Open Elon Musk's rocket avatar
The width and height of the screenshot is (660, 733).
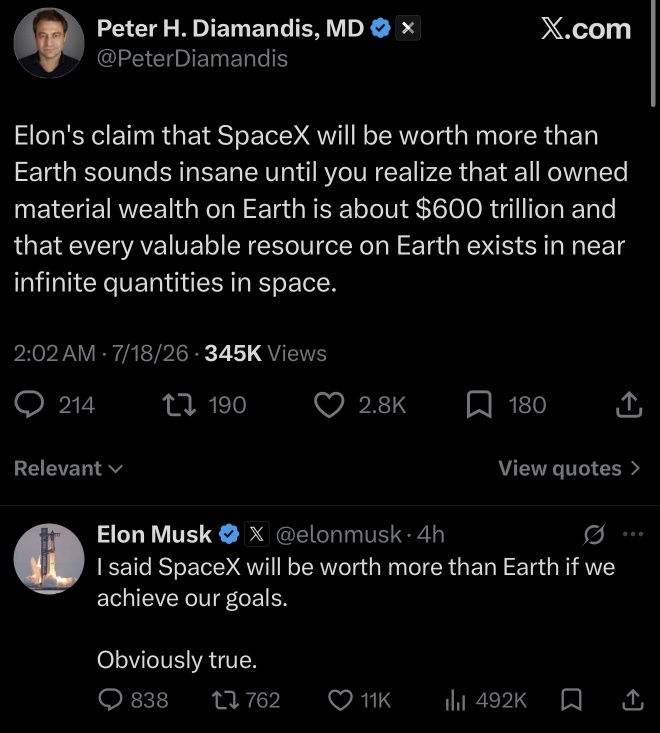[49, 559]
